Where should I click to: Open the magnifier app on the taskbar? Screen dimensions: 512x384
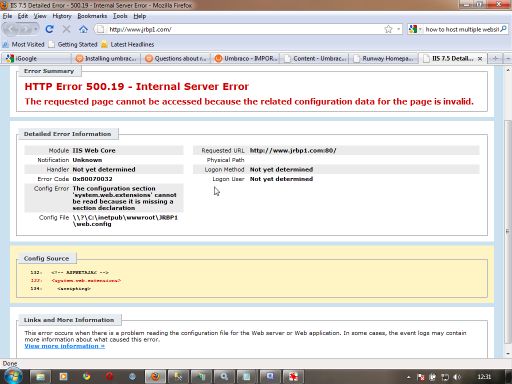224,377
